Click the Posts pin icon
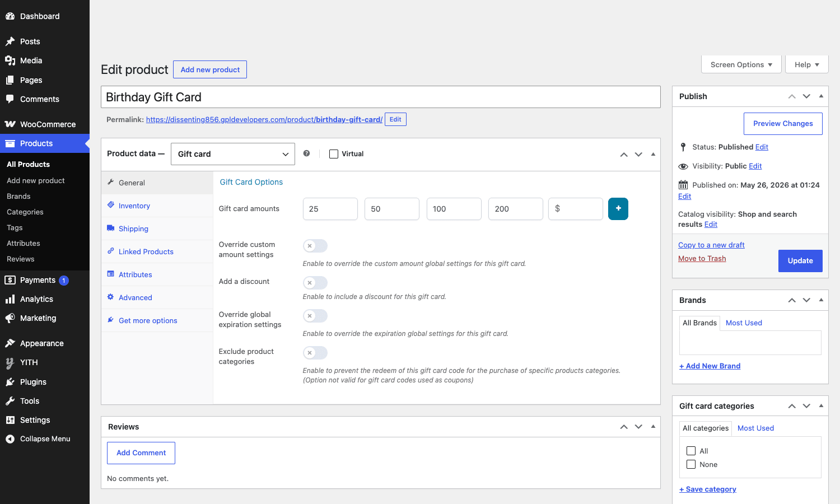Viewport: 840px width, 504px height. pos(10,41)
